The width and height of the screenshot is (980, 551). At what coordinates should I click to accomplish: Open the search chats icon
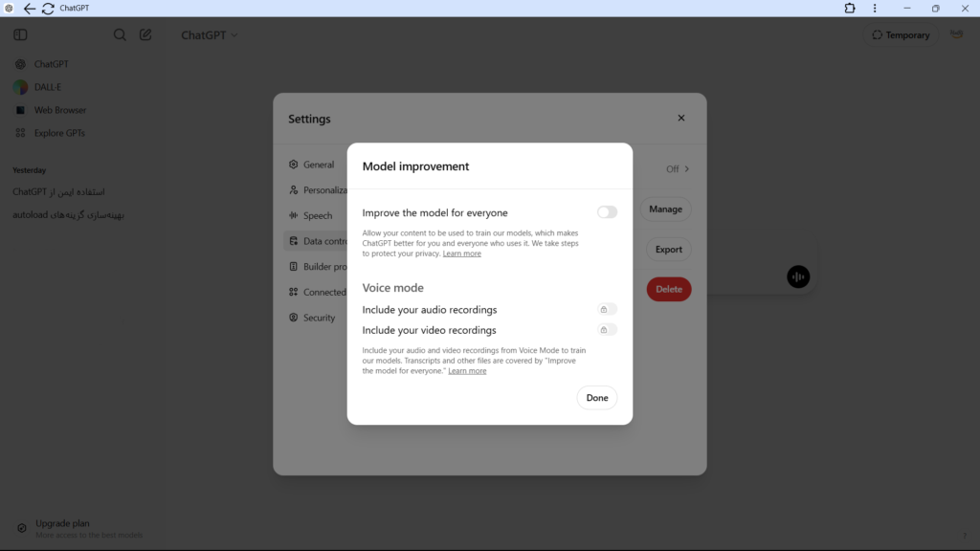[x=120, y=35]
